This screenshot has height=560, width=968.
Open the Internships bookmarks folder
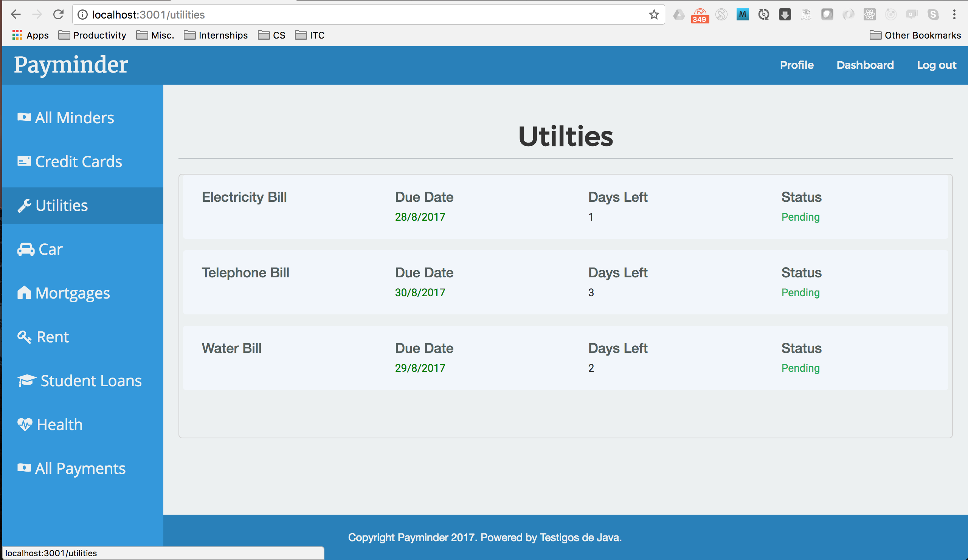click(216, 35)
